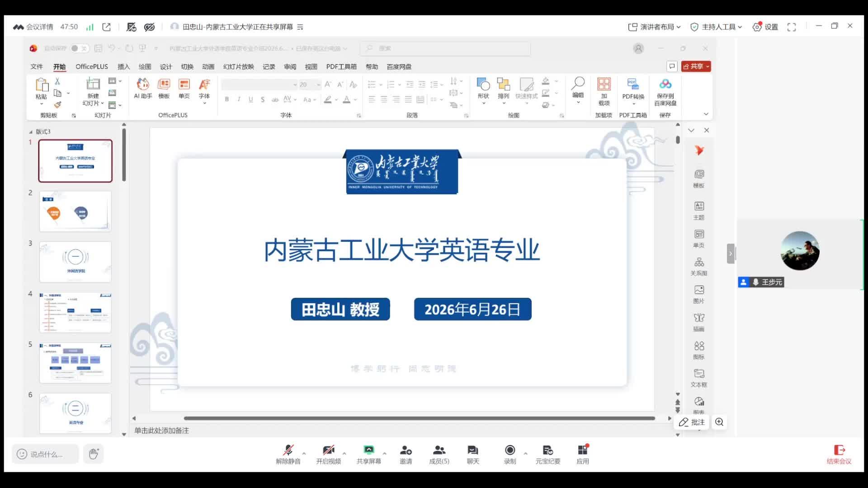
Task: Select slide 2 thumbnail
Action: [75, 211]
